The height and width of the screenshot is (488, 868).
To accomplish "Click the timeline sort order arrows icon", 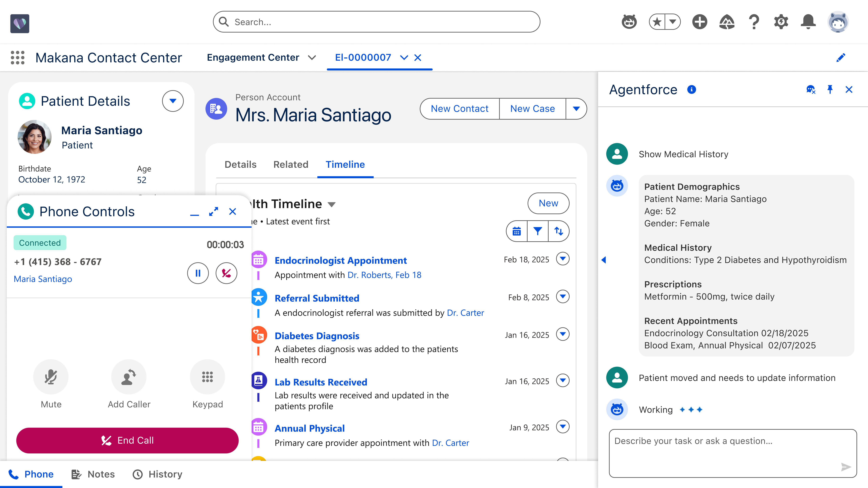I will coord(559,231).
